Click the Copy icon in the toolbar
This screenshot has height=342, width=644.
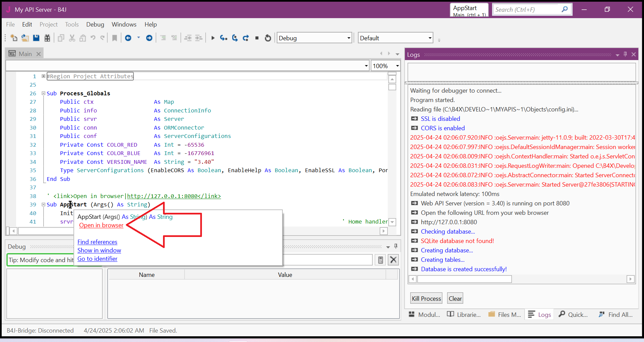coord(61,38)
